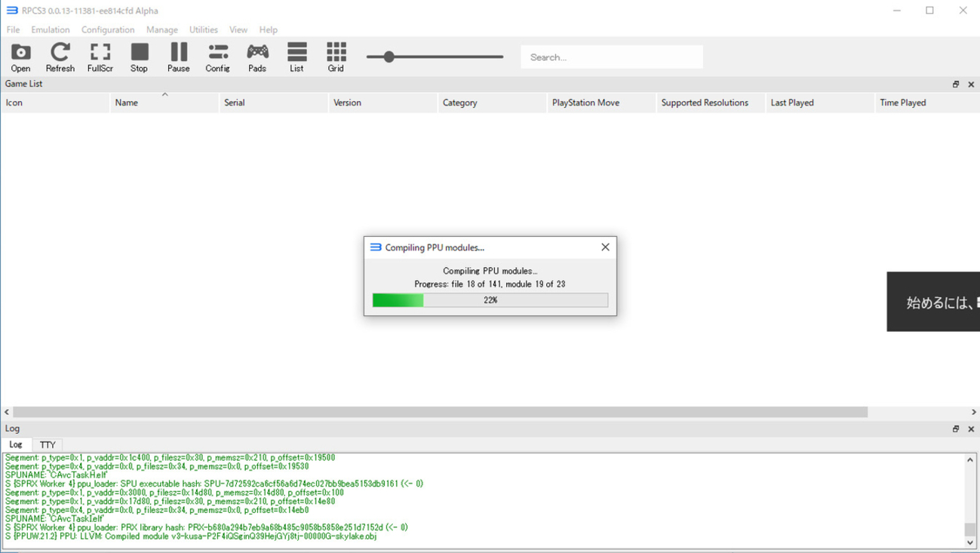Float the Game List panel
This screenshot has height=553, width=980.
tap(956, 84)
